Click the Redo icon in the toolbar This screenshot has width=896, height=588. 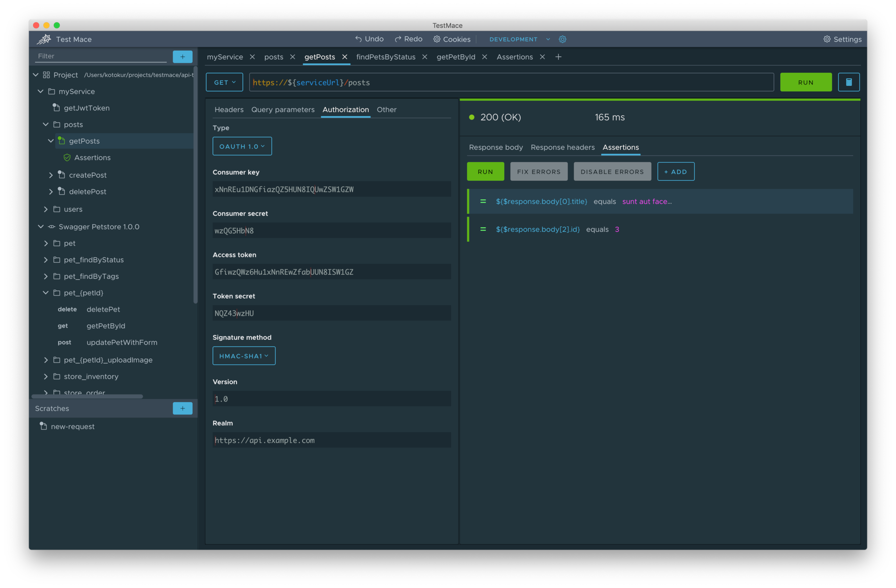click(x=398, y=39)
